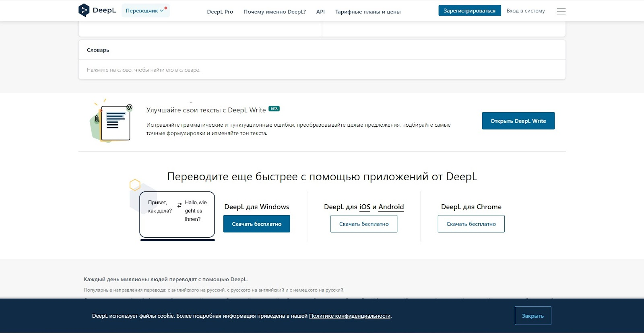This screenshot has height=333, width=644.
Task: Click the DeepL Write document illustration
Action: 111,121
